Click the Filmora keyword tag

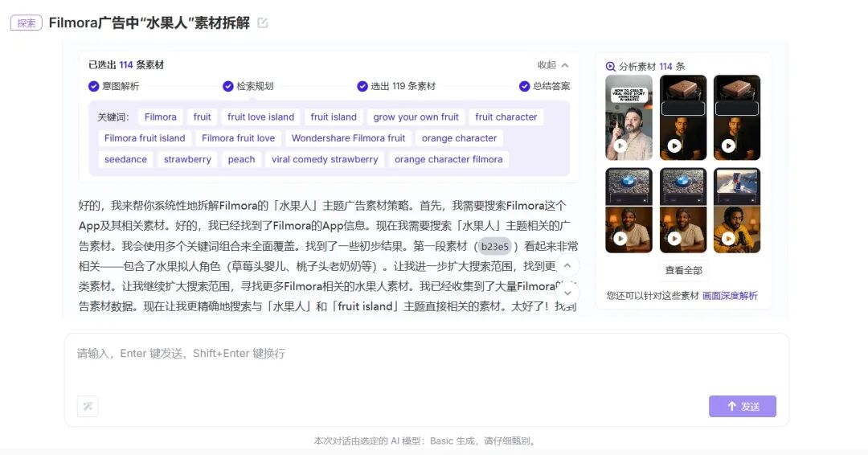[x=161, y=117]
